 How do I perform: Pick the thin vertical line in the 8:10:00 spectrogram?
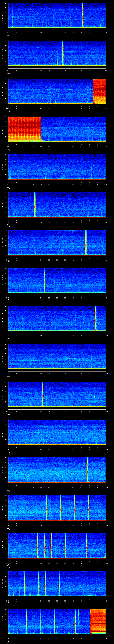(x=44, y=280)
